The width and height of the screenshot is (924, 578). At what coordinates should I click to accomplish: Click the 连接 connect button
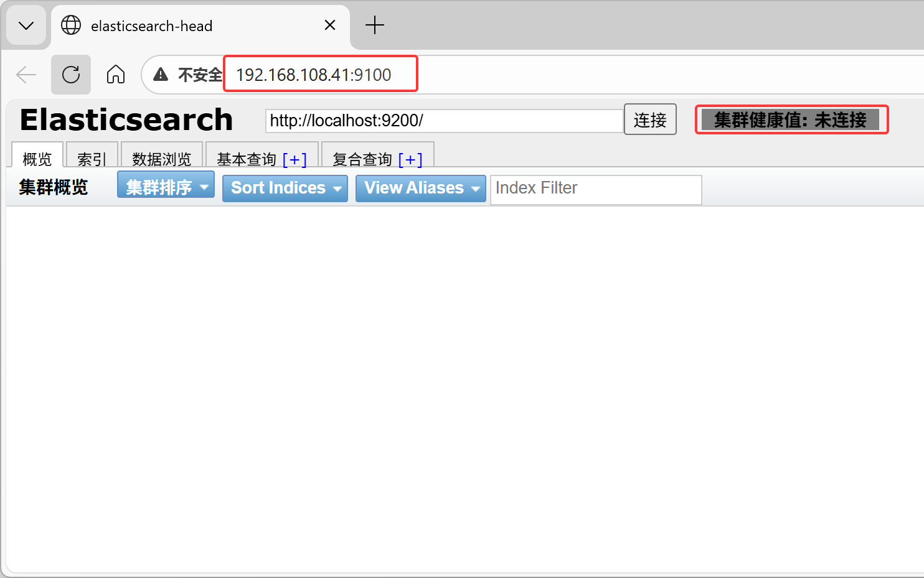tap(650, 119)
